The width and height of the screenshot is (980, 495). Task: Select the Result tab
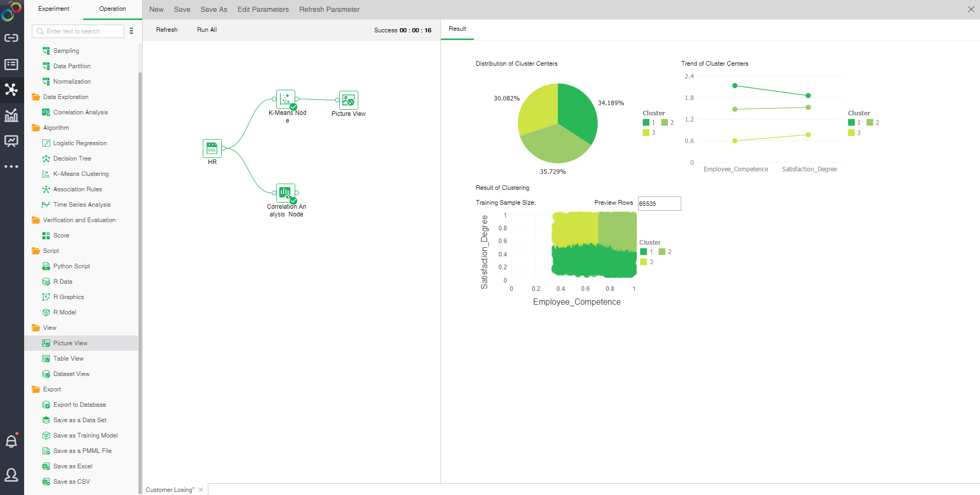coord(457,29)
